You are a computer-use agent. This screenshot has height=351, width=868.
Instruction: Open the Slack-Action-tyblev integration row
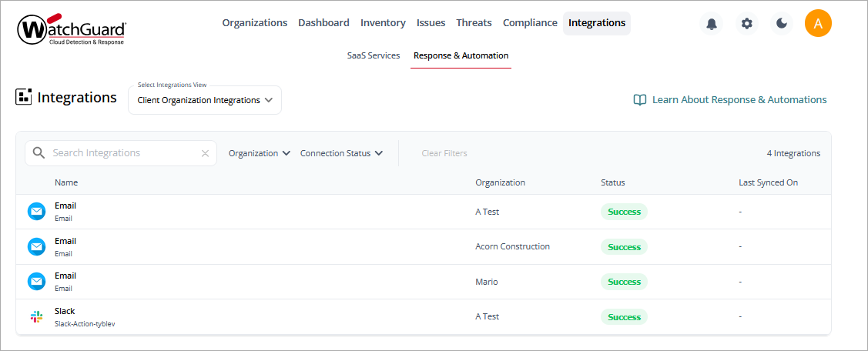424,316
